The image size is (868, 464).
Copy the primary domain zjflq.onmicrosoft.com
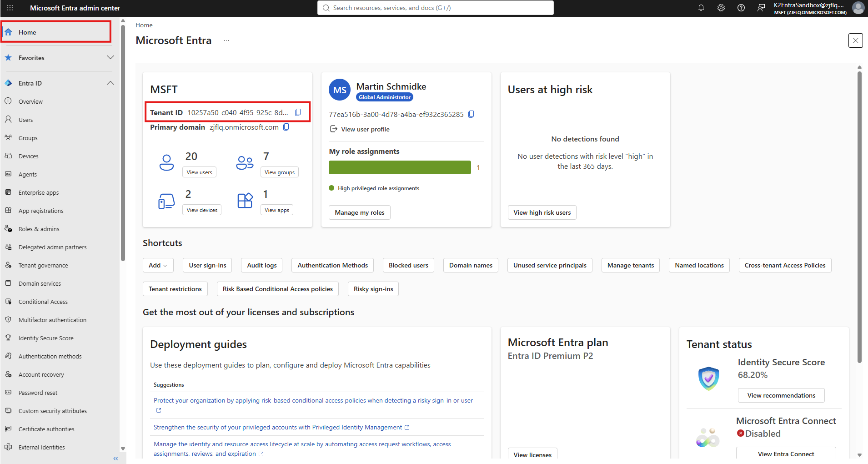point(286,127)
